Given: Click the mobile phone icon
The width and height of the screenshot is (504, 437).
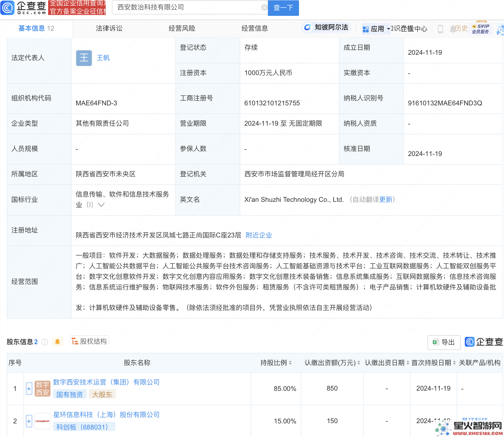Looking at the screenshot, I should click(x=440, y=29).
